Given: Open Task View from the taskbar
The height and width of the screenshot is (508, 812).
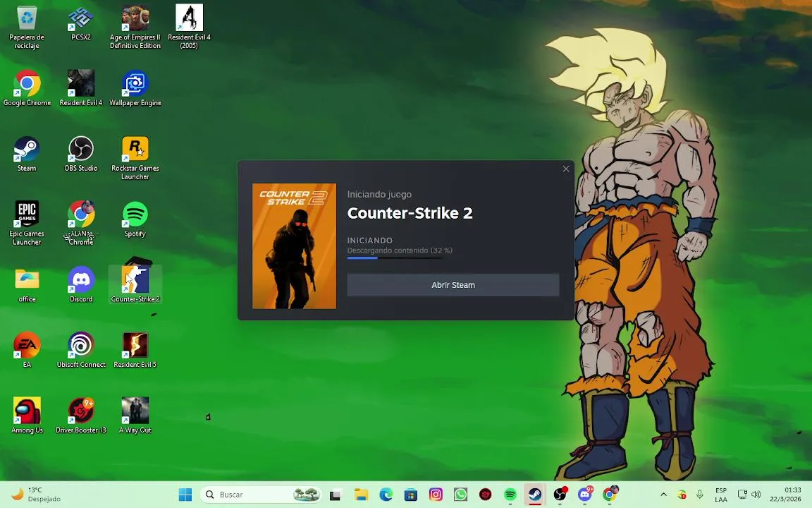Looking at the screenshot, I should [x=335, y=495].
